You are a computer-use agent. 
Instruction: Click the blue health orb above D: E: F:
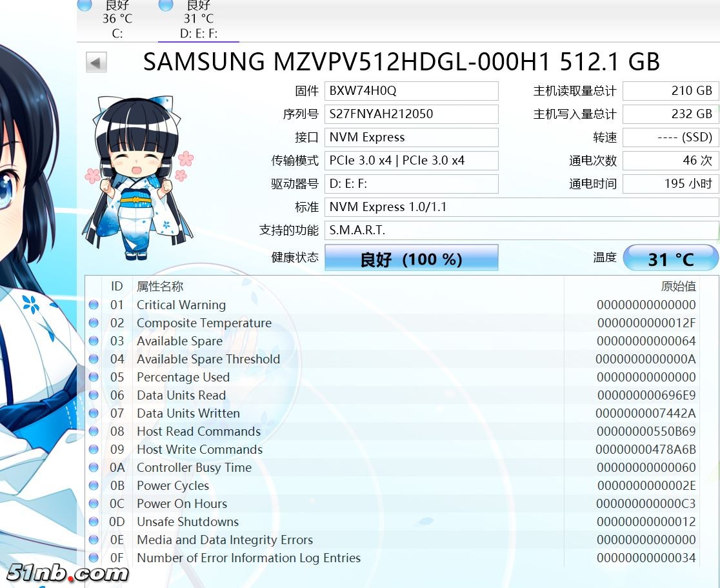[x=166, y=5]
